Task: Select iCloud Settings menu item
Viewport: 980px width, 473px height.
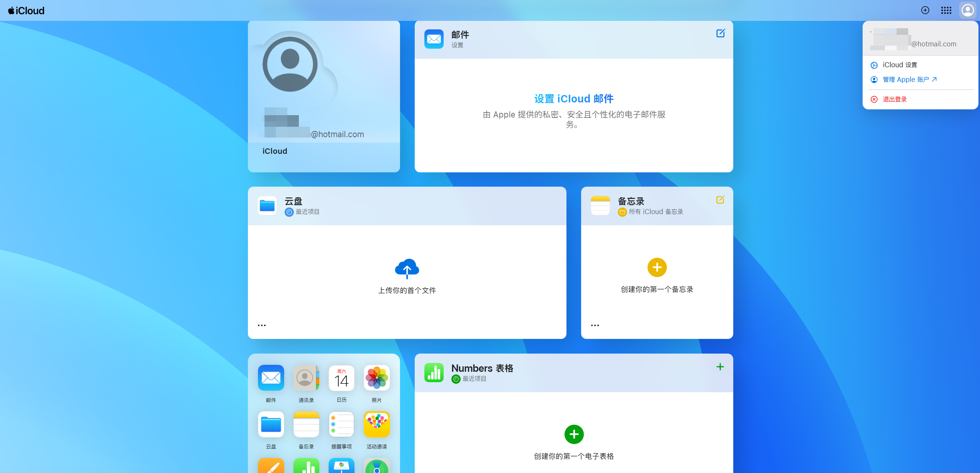Action: (x=900, y=65)
